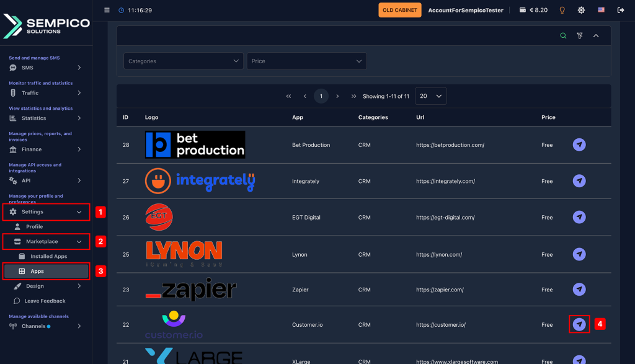Image resolution: width=635 pixels, height=364 pixels.
Task: Open the Profile sidebar item
Action: (x=35, y=227)
